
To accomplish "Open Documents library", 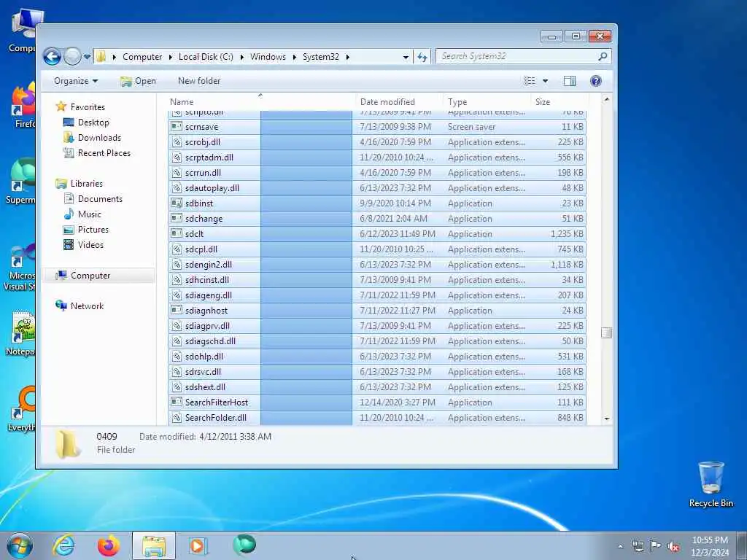I will pyautogui.click(x=100, y=198).
